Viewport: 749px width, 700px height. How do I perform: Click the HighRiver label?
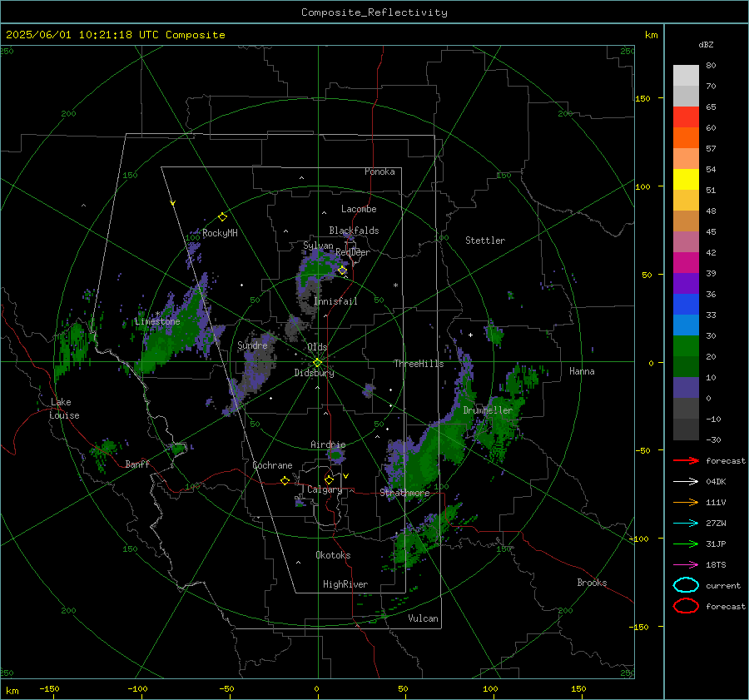(345, 584)
